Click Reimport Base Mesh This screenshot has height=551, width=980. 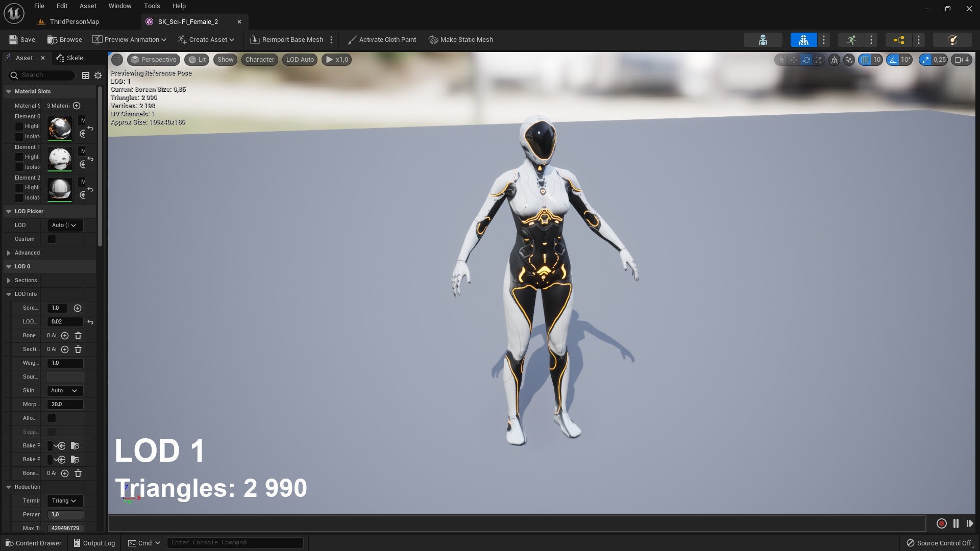pos(287,40)
